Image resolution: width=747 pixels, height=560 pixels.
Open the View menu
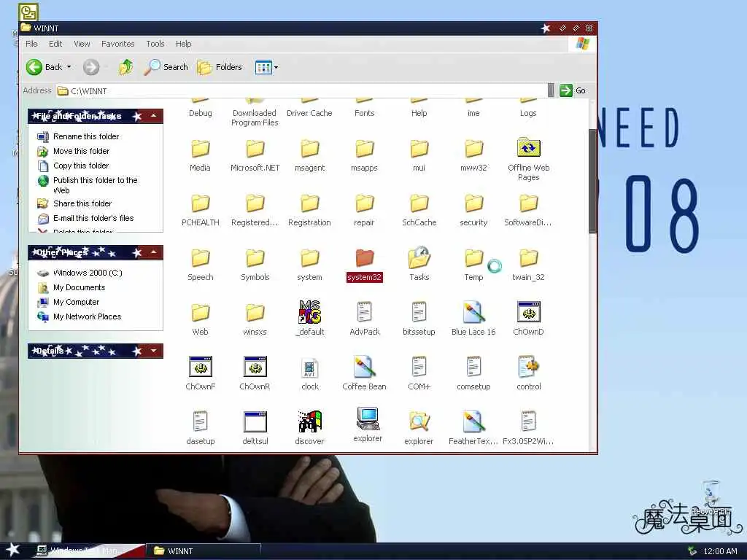point(82,44)
